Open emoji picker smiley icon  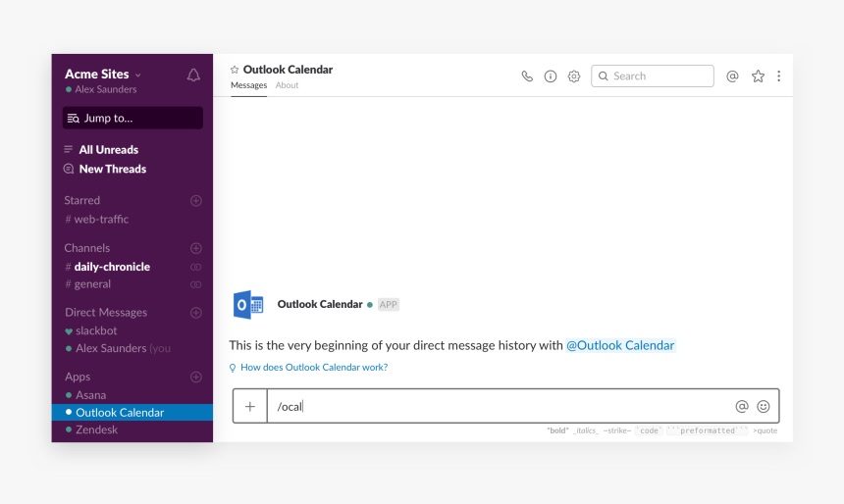[x=764, y=407]
